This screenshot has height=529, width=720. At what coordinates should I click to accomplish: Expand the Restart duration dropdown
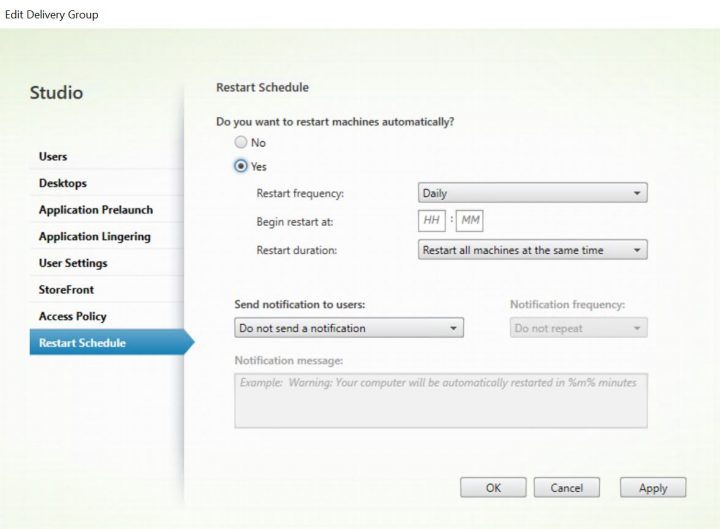(x=532, y=250)
